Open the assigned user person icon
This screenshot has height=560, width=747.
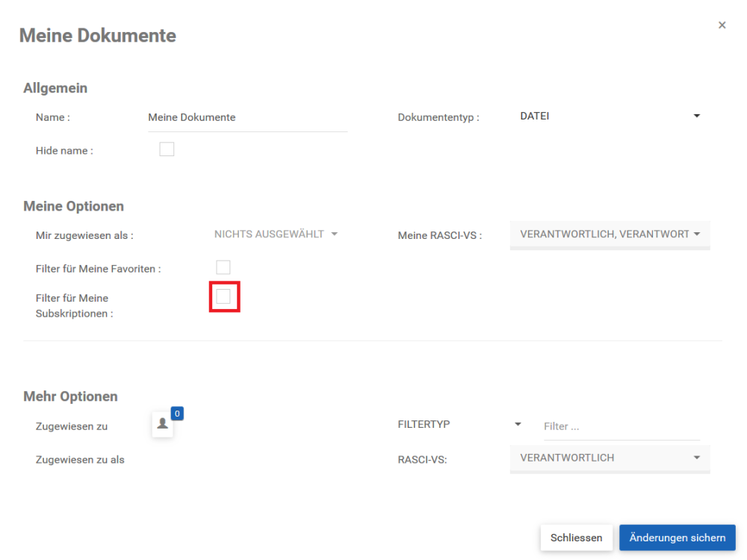click(162, 424)
